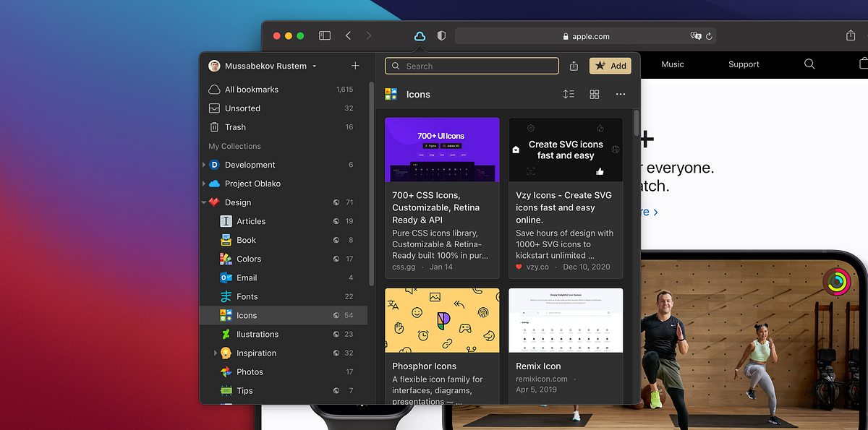Upvote the Vzy Icons bookmark
This screenshot has height=430, width=868.
coord(600,172)
